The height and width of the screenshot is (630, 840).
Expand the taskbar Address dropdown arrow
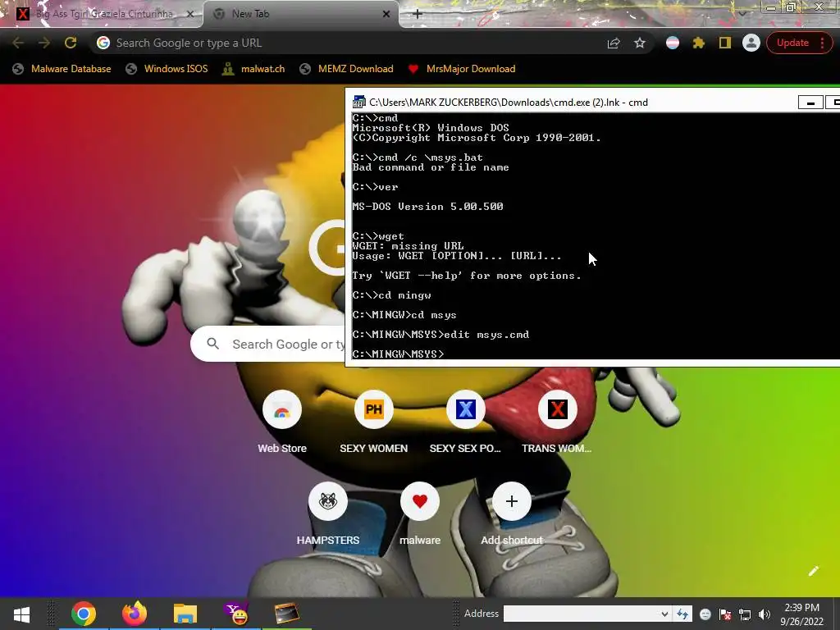click(x=664, y=614)
